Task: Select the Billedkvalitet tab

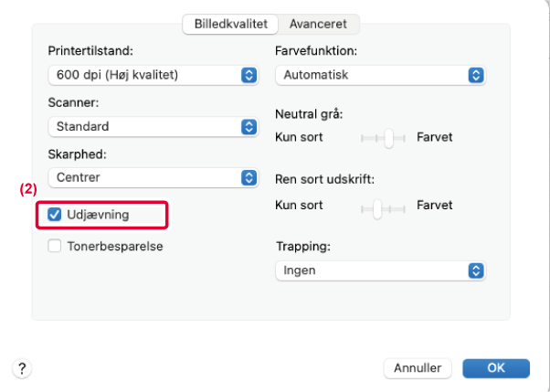Action: pyautogui.click(x=228, y=24)
